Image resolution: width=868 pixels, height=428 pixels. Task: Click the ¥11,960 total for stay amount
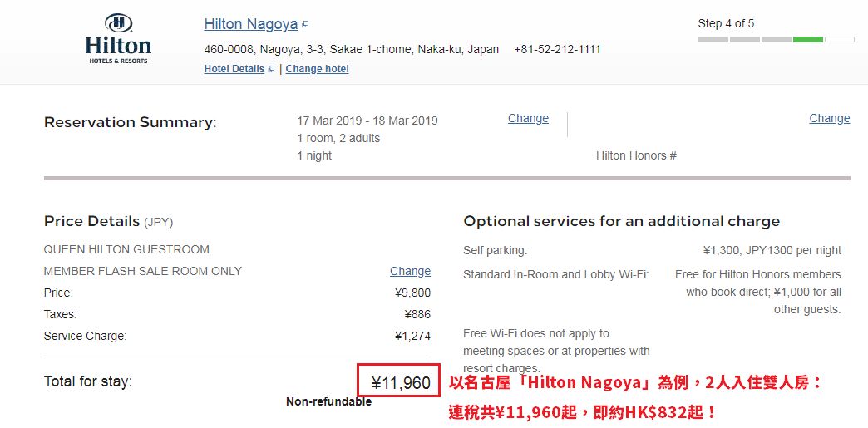[401, 383]
